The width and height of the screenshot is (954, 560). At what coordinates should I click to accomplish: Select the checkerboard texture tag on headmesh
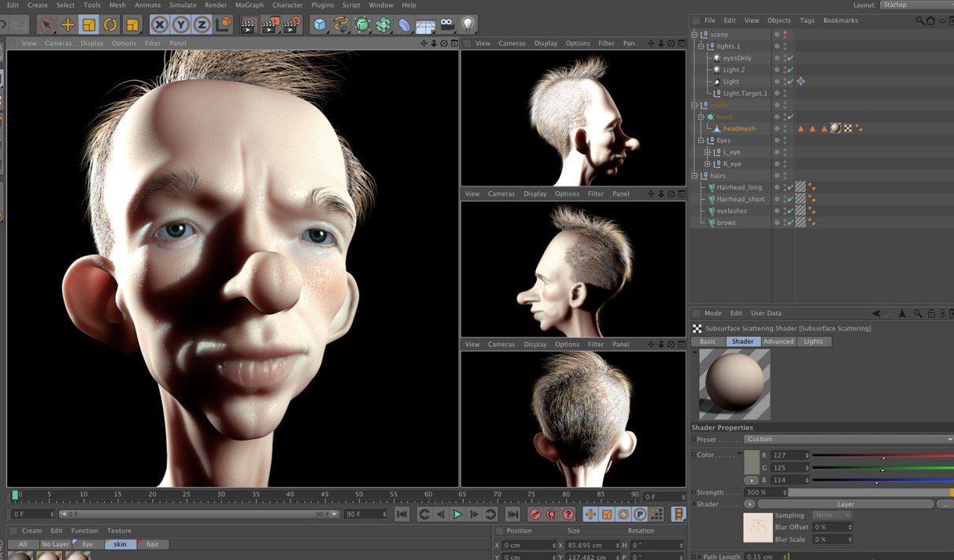coord(848,128)
